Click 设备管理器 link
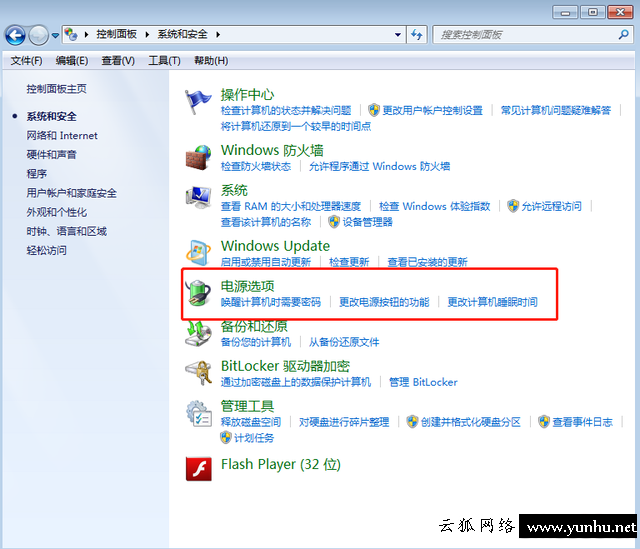 point(368,222)
